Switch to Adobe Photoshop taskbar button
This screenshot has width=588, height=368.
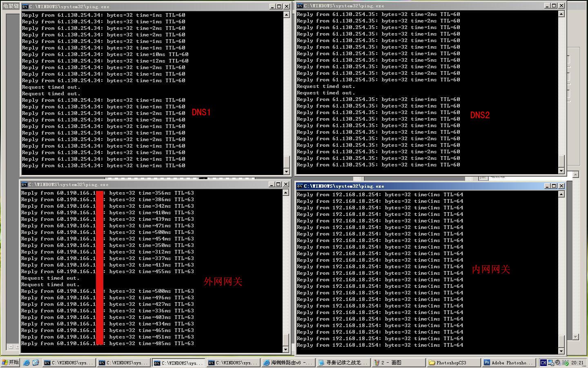click(508, 363)
